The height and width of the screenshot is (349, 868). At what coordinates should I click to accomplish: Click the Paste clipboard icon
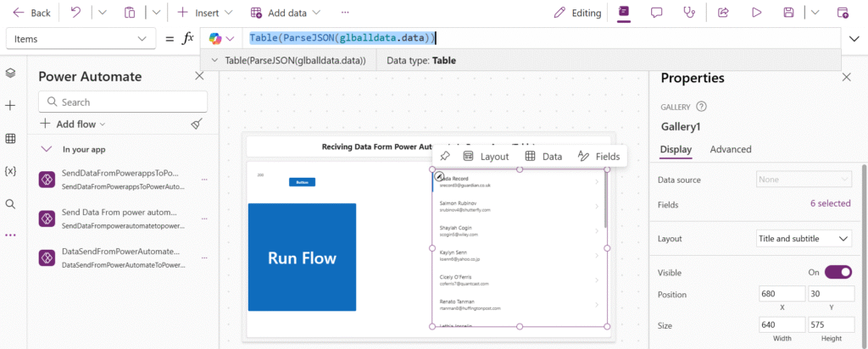coord(130,13)
